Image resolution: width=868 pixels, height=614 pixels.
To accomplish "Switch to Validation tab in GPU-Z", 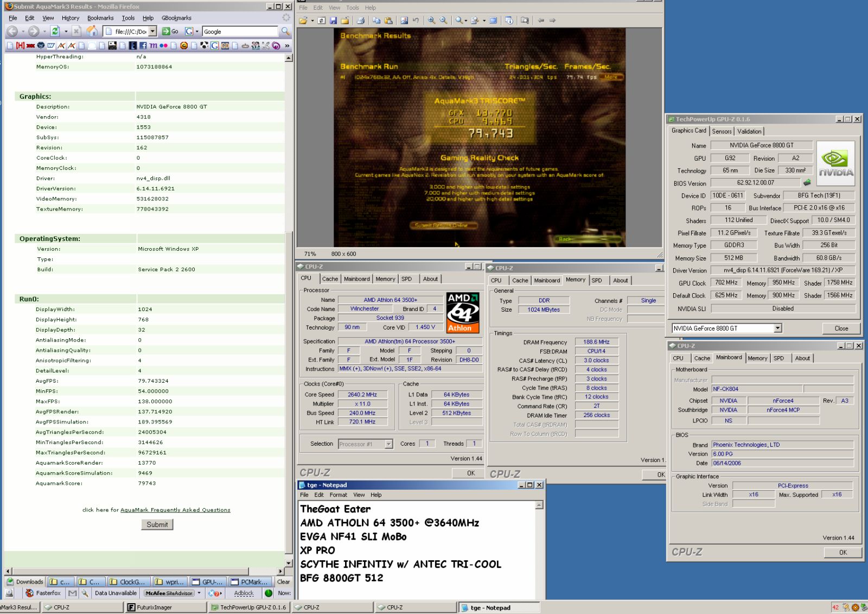I will pyautogui.click(x=749, y=131).
